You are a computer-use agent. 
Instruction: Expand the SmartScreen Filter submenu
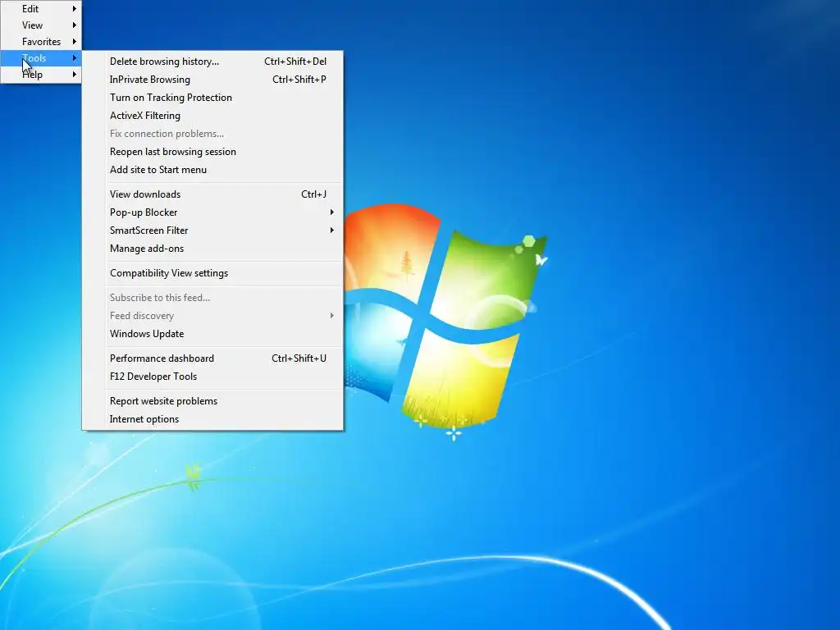coord(212,231)
